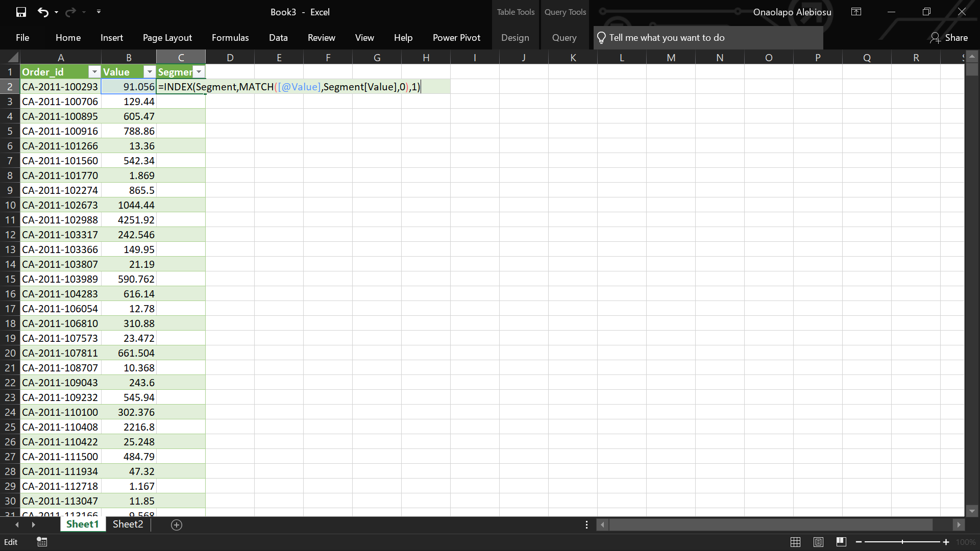Image resolution: width=980 pixels, height=551 pixels.
Task: Open the Value column filter dropdown
Action: point(150,72)
